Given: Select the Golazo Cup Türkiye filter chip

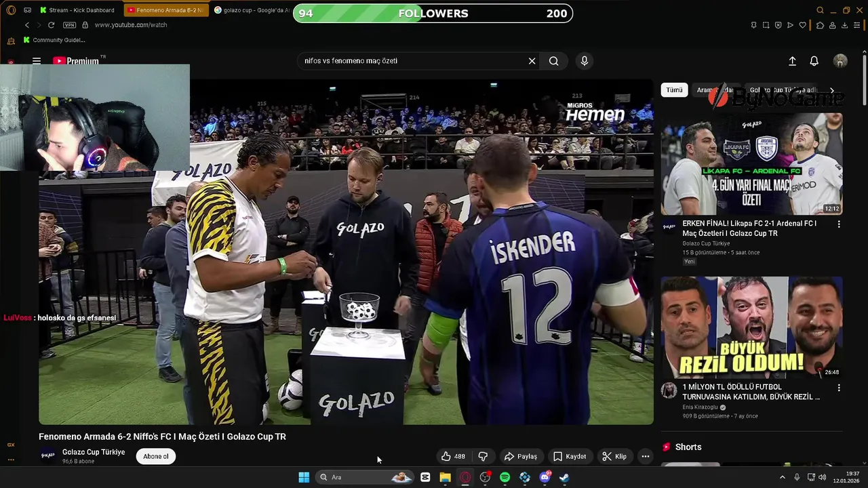Looking at the screenshot, I should (x=783, y=90).
